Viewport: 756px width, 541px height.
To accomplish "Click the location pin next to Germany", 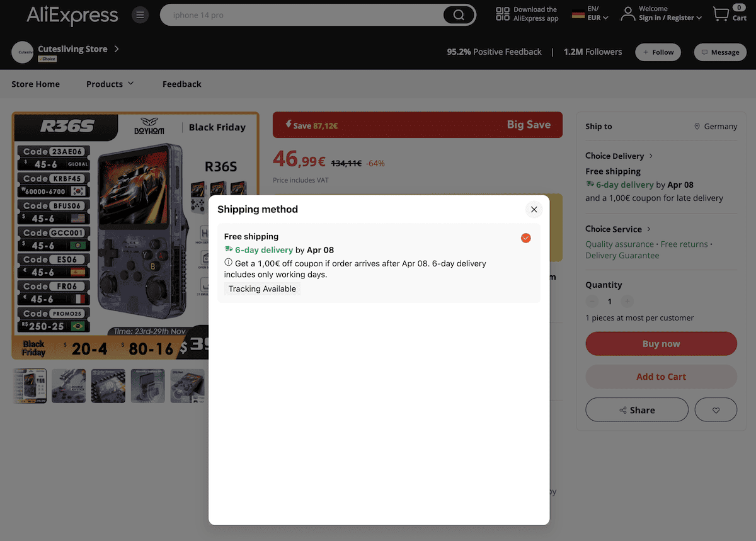I will (x=697, y=126).
